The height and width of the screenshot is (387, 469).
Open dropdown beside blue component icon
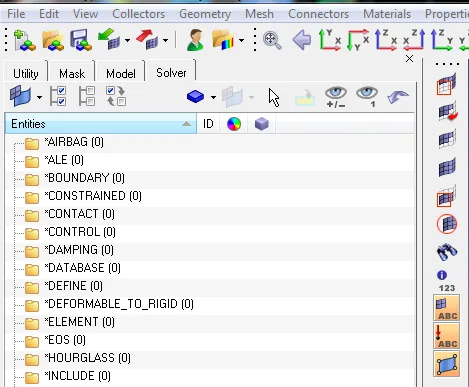click(x=213, y=97)
